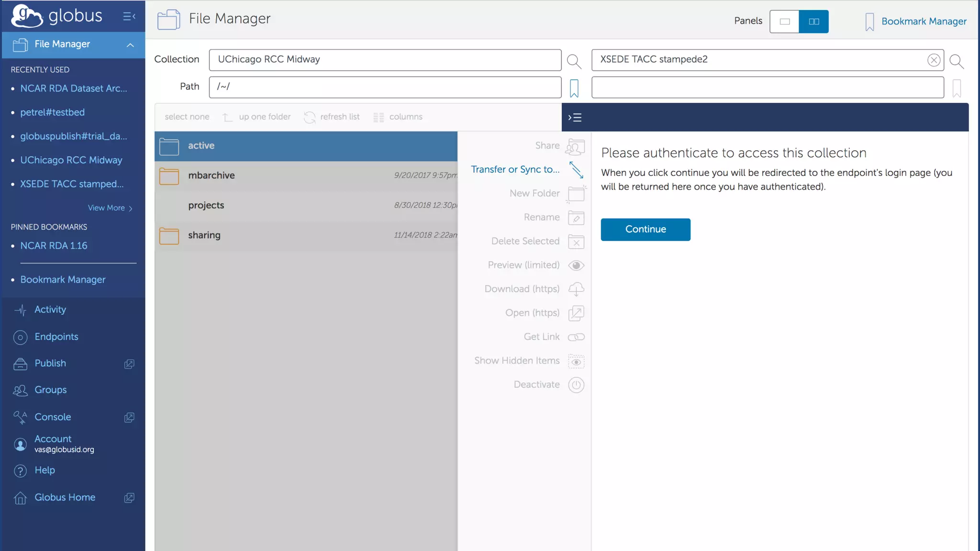This screenshot has width=980, height=551.
Task: Click the Get Link chain icon
Action: (x=576, y=337)
